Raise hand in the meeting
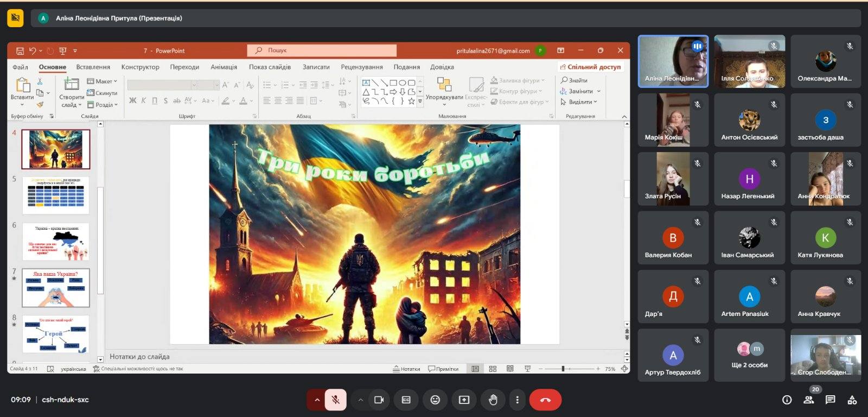The image size is (868, 417). click(x=493, y=400)
